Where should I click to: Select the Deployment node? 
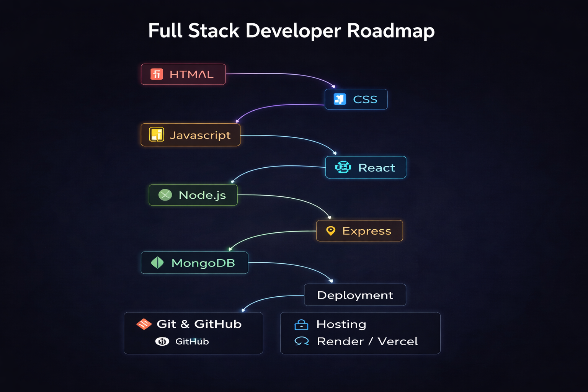point(355,295)
